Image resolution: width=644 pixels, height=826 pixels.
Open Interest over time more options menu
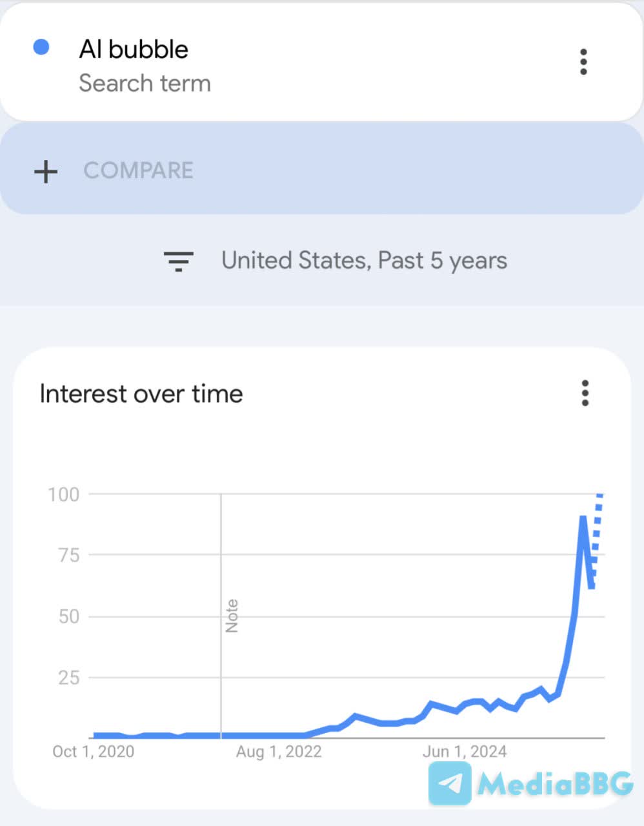tap(585, 393)
